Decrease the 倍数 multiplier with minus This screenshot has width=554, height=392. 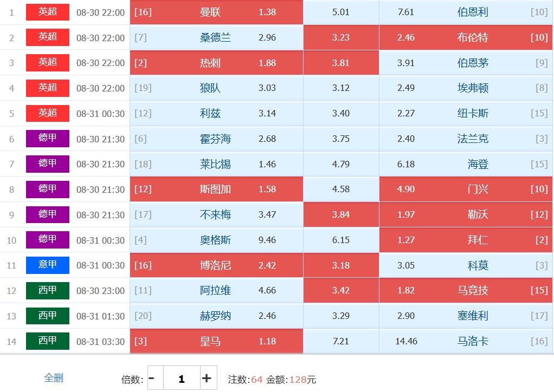tap(156, 378)
